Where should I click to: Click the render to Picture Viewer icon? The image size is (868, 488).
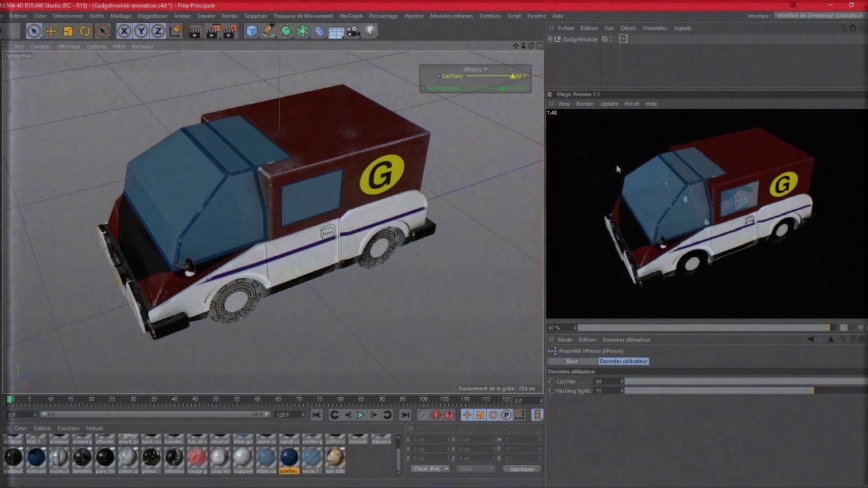coord(213,30)
